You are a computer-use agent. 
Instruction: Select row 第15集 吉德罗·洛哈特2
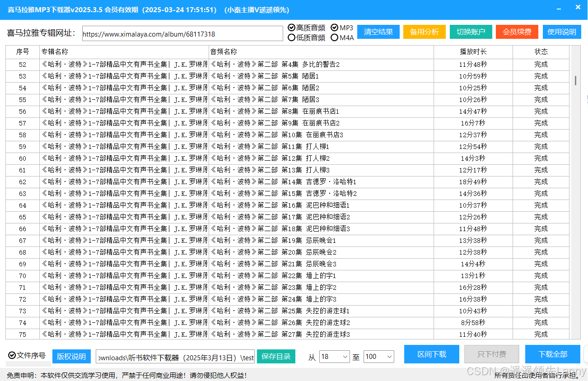288,194
